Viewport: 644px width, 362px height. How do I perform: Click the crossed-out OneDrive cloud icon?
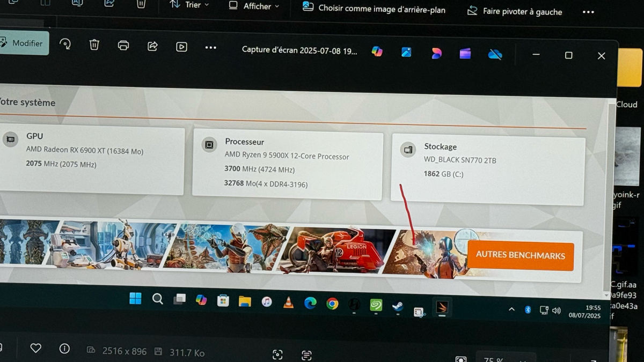point(495,54)
